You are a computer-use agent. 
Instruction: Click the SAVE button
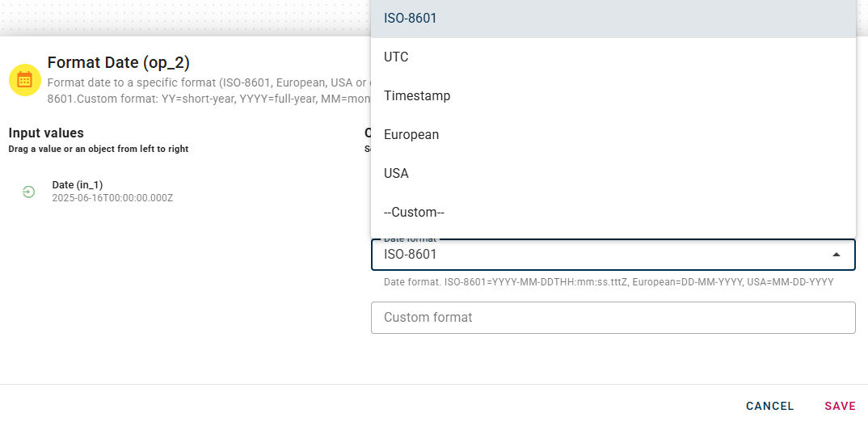click(x=840, y=406)
